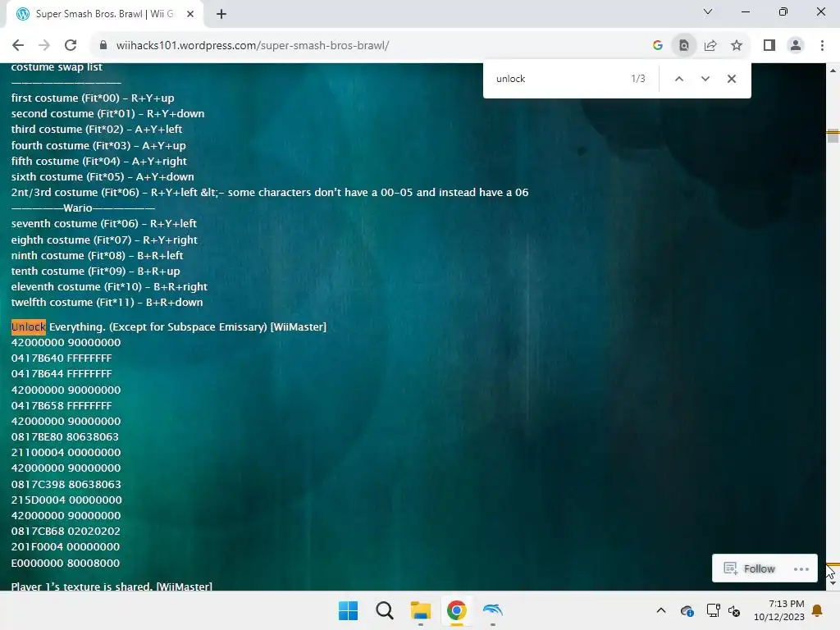Click the 'sixth costume (Fit*05)' line
The image size is (840, 630).
point(103,177)
